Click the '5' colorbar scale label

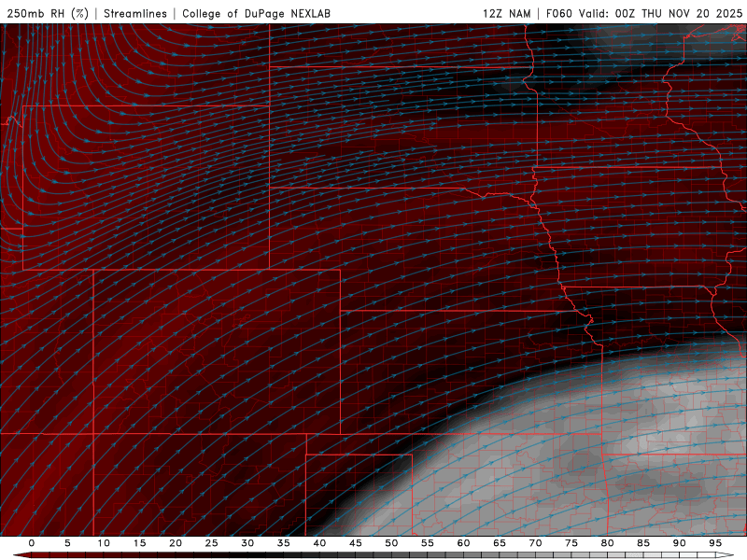tap(67, 543)
